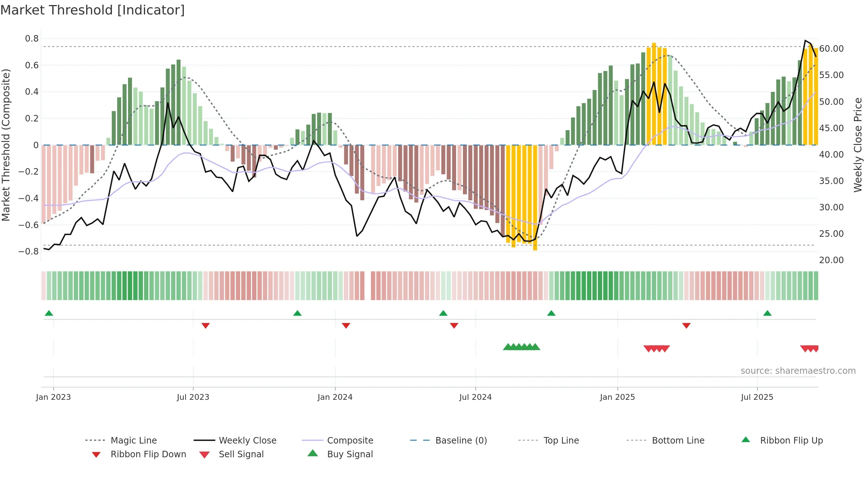Toggle Baseline (0) legend entry
Image resolution: width=868 pixels, height=488 pixels.
[448, 440]
